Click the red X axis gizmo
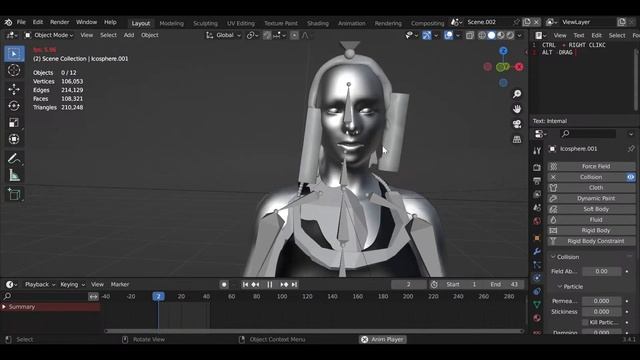This screenshot has height=360, width=640. tap(519, 67)
